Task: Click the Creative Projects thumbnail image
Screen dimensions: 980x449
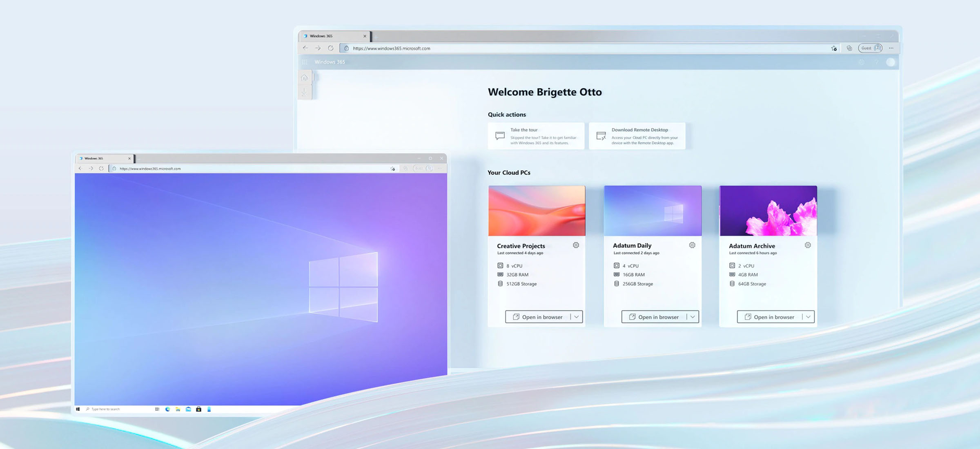Action: coord(537,211)
